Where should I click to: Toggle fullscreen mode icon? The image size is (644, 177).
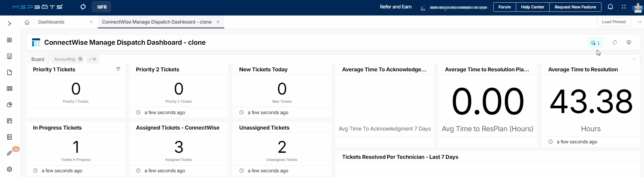click(624, 7)
